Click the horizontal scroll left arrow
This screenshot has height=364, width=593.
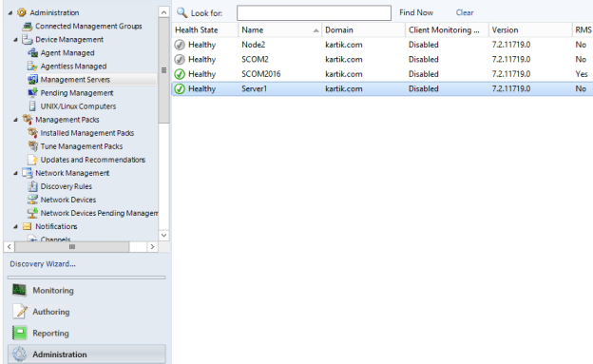[10, 247]
